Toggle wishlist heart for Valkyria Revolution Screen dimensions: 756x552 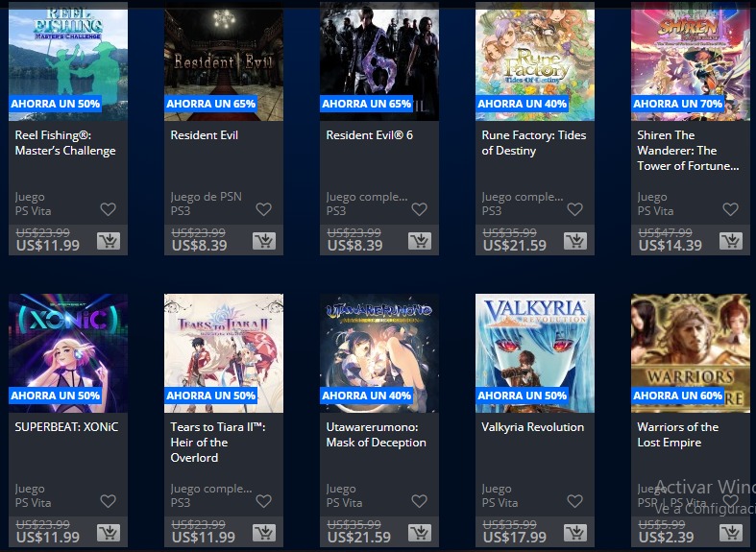574,501
